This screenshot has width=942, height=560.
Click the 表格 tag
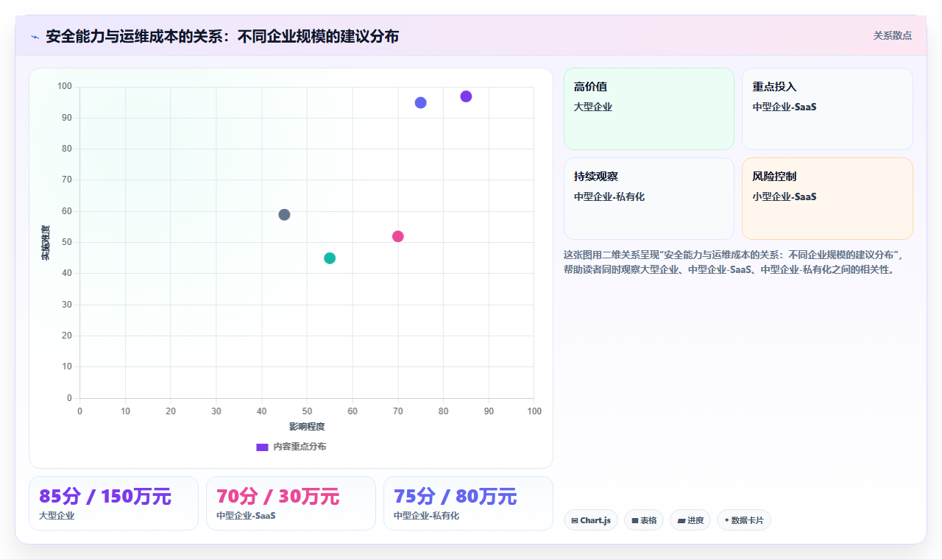644,520
